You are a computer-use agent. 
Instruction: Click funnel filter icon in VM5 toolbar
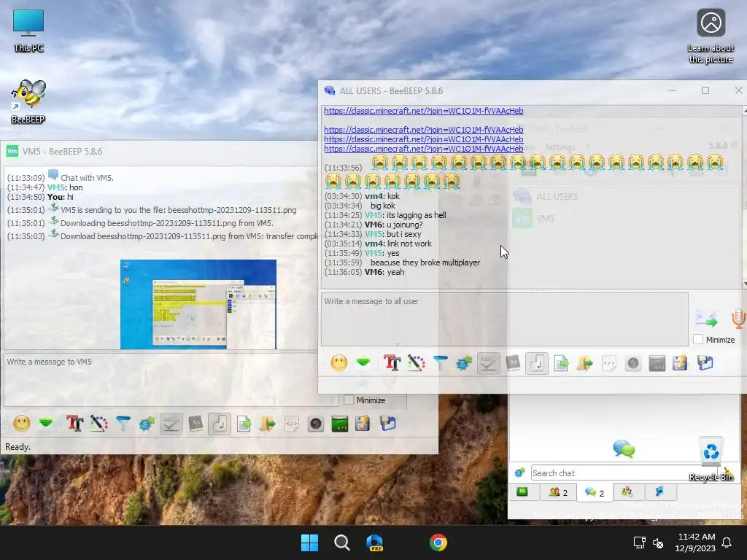pos(123,424)
